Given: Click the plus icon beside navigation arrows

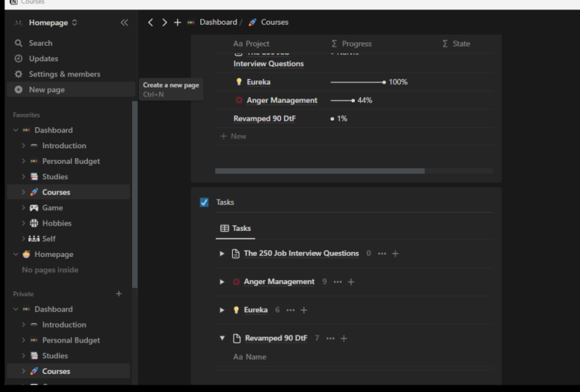Looking at the screenshot, I should [x=177, y=23].
